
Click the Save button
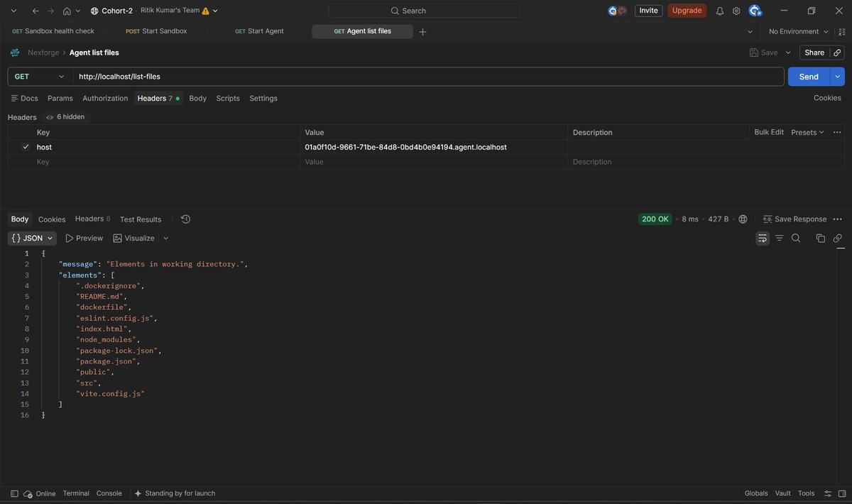(x=764, y=53)
